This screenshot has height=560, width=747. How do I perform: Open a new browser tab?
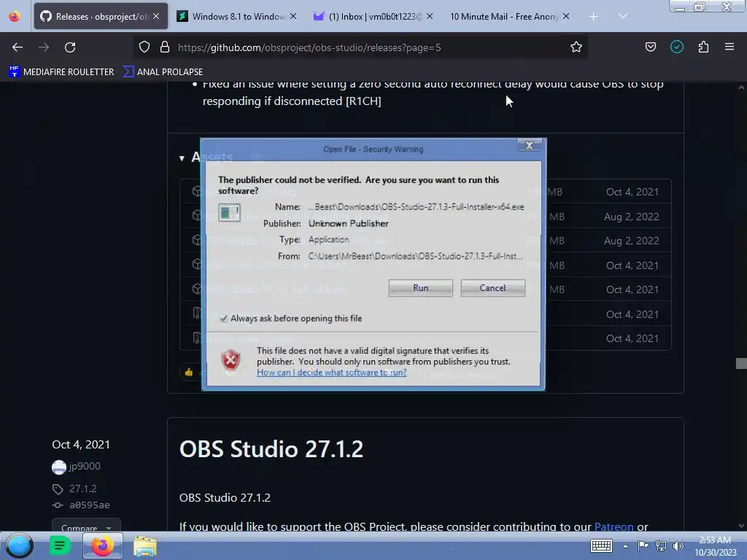pyautogui.click(x=594, y=17)
